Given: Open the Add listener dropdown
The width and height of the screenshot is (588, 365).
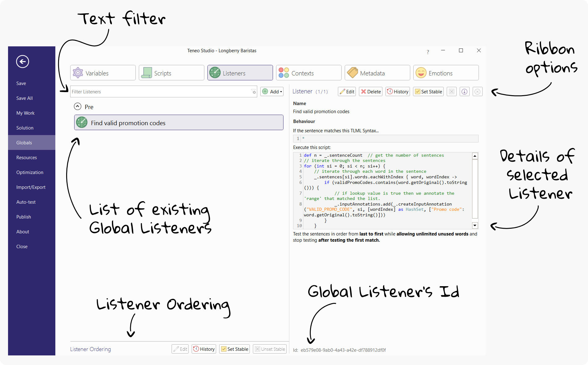Looking at the screenshot, I should (x=272, y=92).
